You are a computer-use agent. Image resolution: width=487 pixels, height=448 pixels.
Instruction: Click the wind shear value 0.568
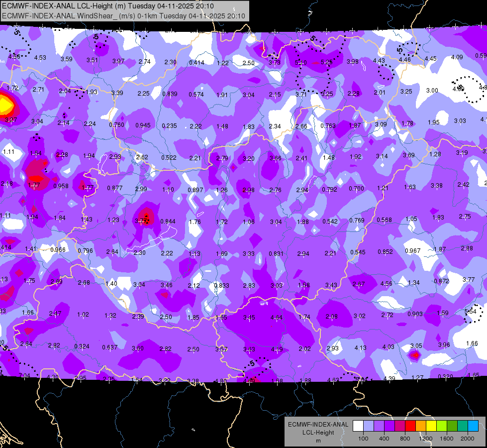384,220
